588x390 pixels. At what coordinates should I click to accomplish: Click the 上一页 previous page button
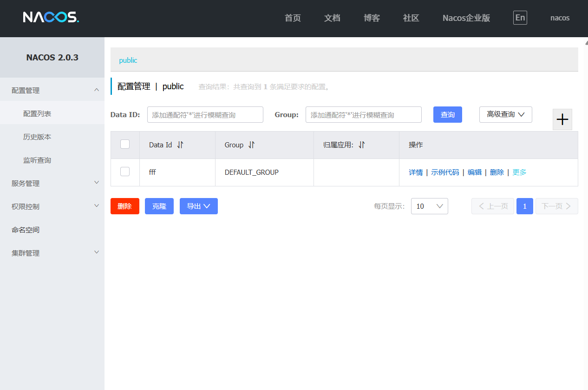pyautogui.click(x=493, y=206)
